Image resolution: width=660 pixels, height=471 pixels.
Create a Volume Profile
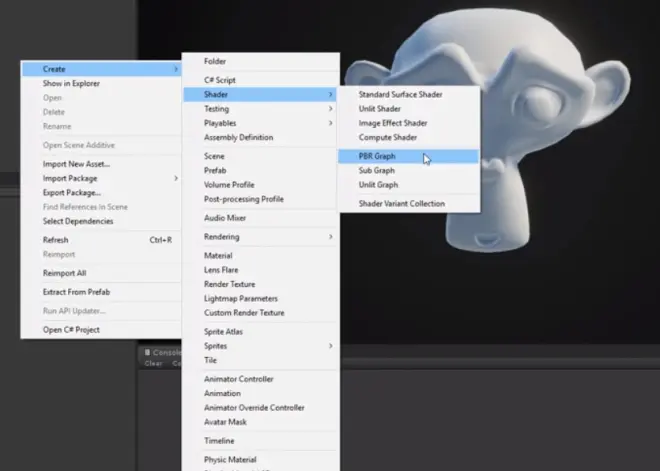261,185
